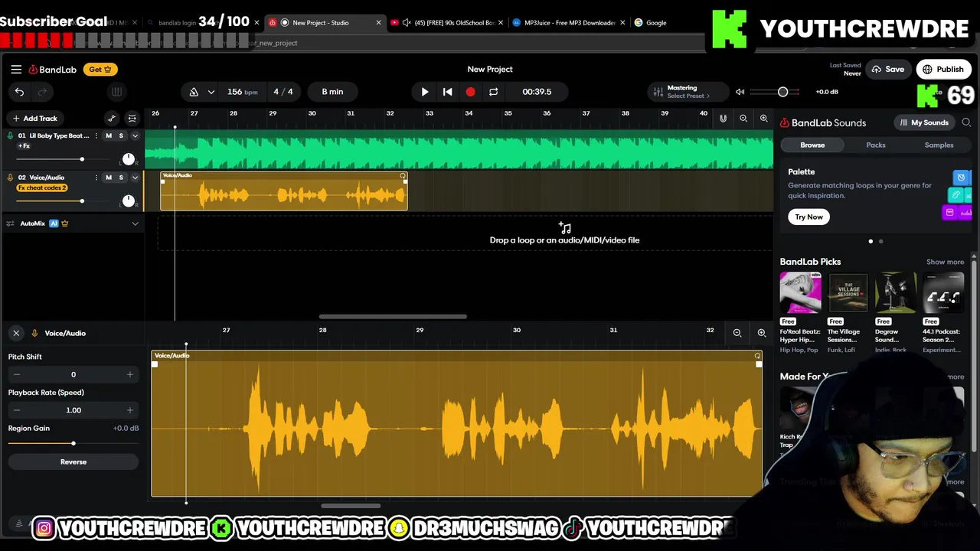Solo the Voice/Audio track
Viewport: 980px width, 551px height.
121,178
